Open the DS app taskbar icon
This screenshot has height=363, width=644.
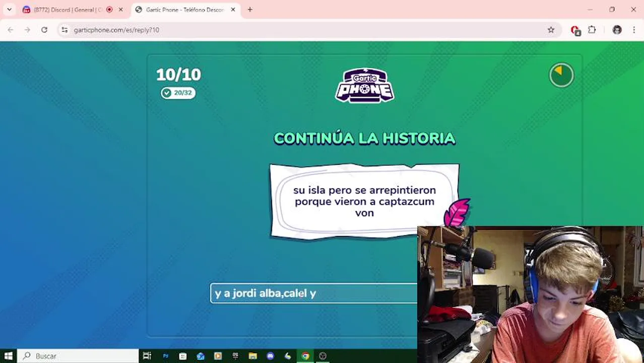[235, 356]
